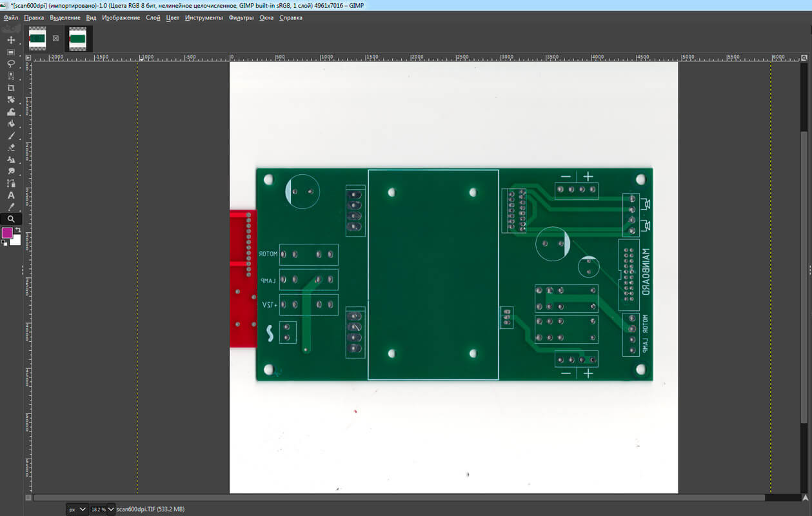This screenshot has height=516, width=812.
Task: Select the Text tool
Action: 11,195
